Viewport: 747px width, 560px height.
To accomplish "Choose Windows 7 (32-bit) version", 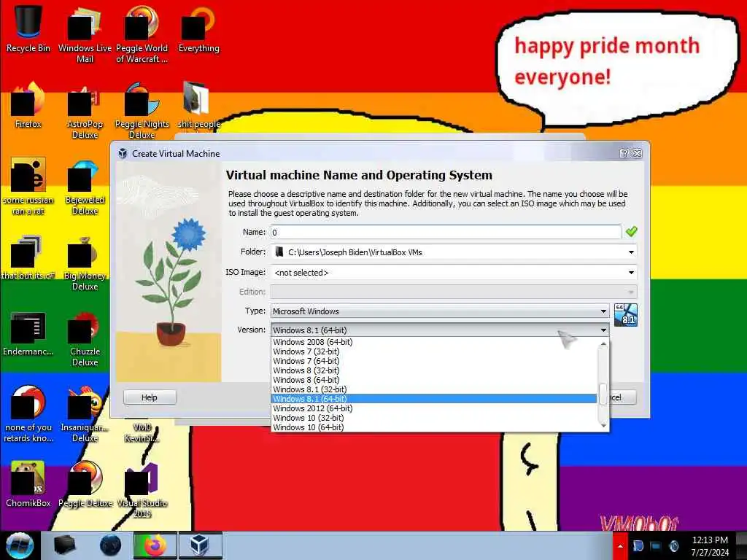I will 434,351.
